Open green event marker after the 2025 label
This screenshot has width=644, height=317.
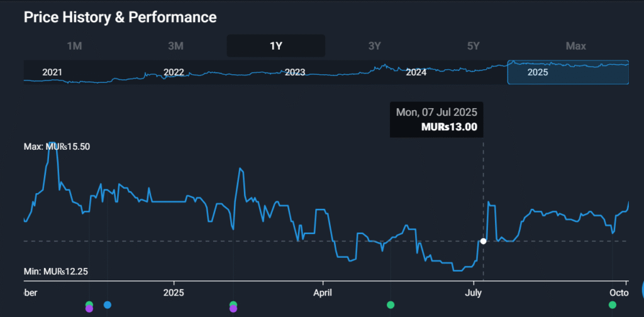[x=233, y=304]
